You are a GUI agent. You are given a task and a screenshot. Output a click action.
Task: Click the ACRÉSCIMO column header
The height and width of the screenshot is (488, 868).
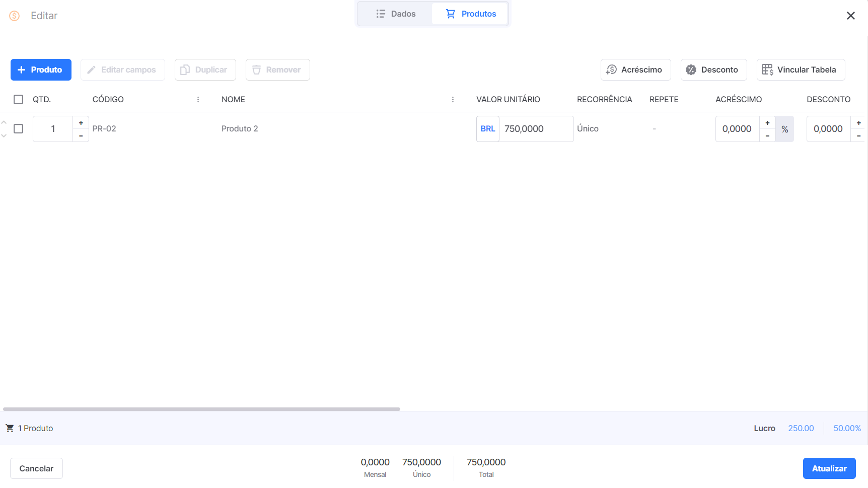pyautogui.click(x=739, y=100)
